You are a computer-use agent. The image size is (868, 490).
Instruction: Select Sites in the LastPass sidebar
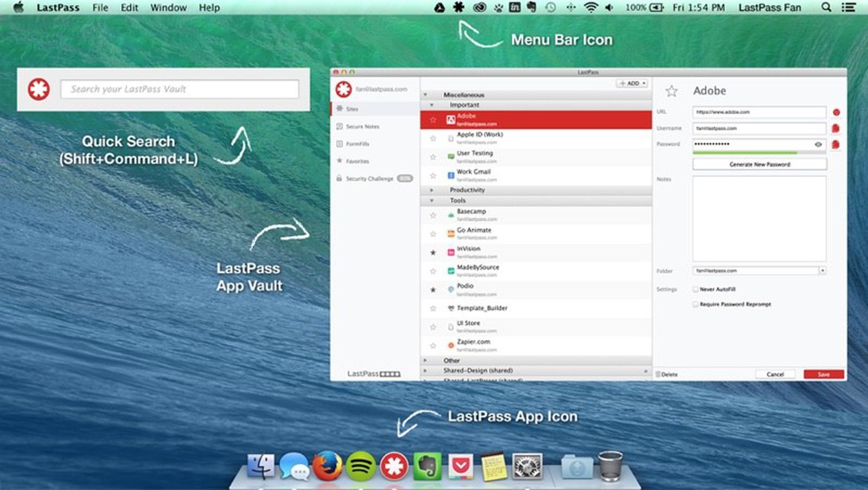pos(352,109)
